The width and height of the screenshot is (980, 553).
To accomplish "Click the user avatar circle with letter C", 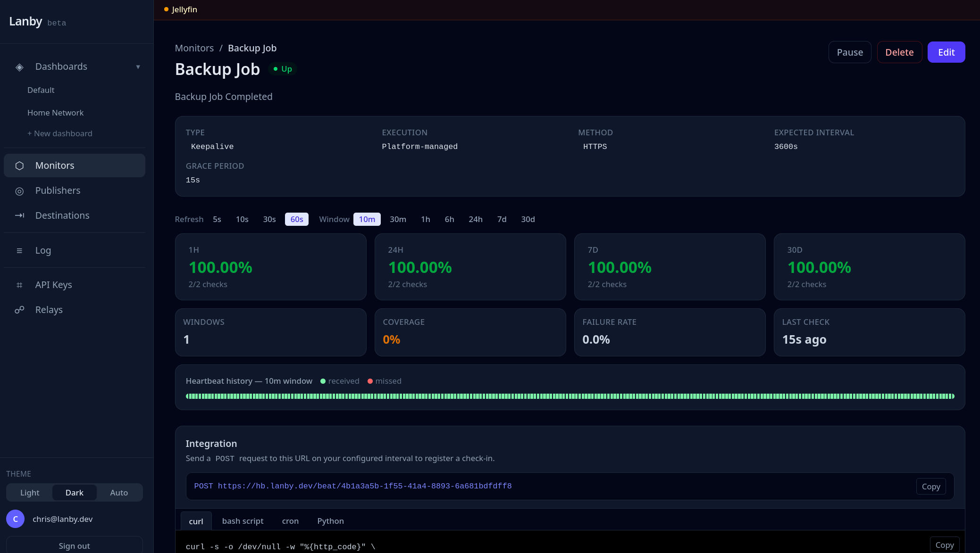I will tap(16, 519).
